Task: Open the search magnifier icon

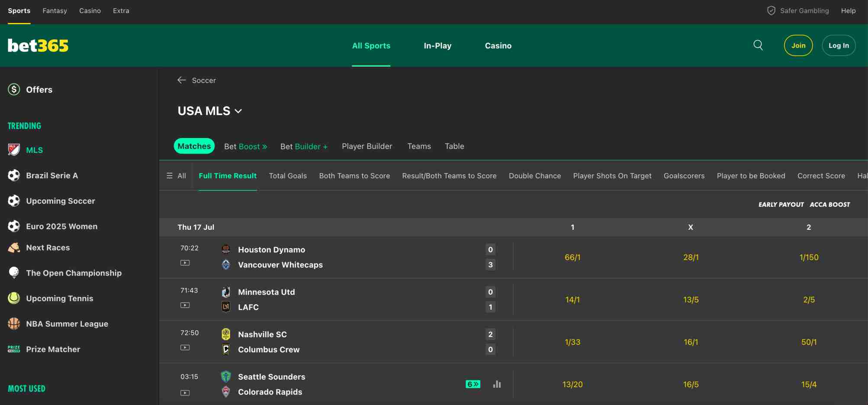Action: (x=758, y=45)
